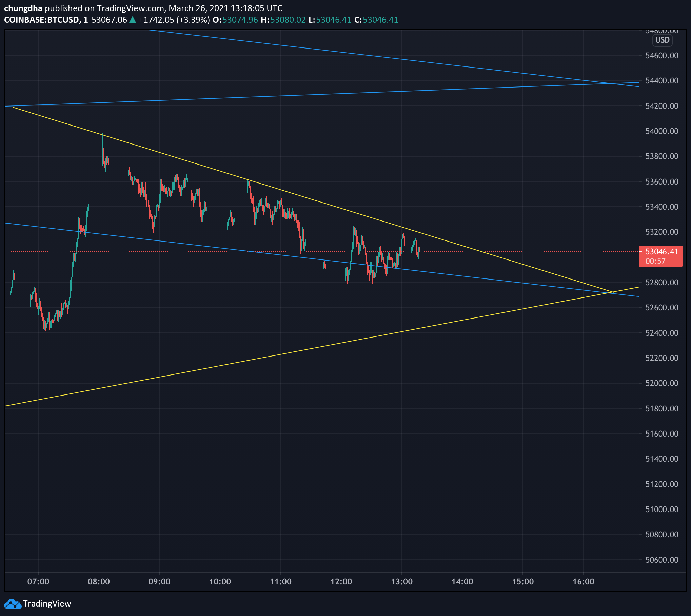
Task: Click the 54000.00 price axis label
Action: click(662, 131)
